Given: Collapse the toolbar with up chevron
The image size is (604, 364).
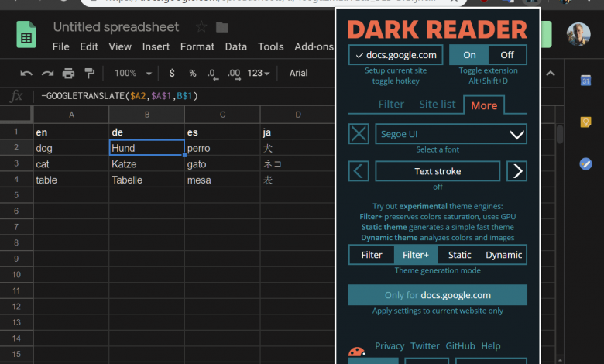Looking at the screenshot, I should pyautogui.click(x=551, y=73).
